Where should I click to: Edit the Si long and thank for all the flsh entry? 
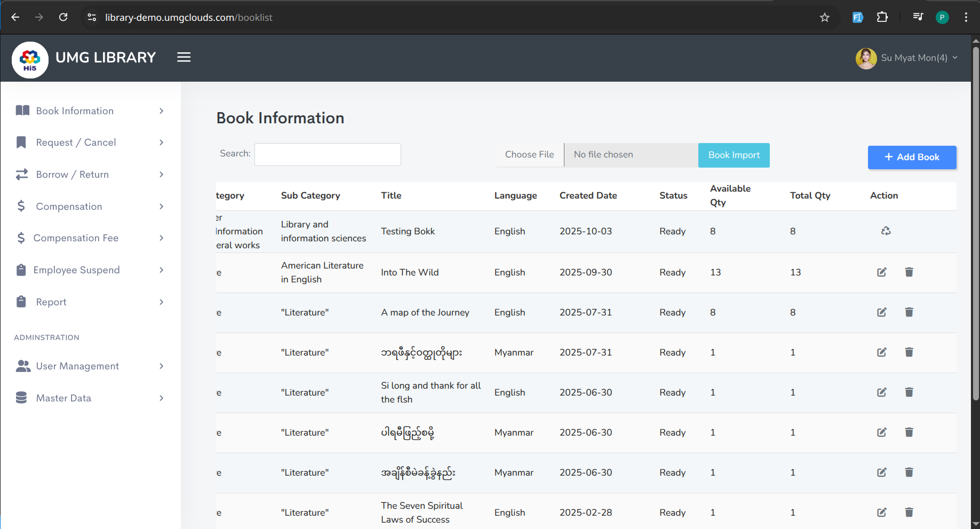coord(882,392)
